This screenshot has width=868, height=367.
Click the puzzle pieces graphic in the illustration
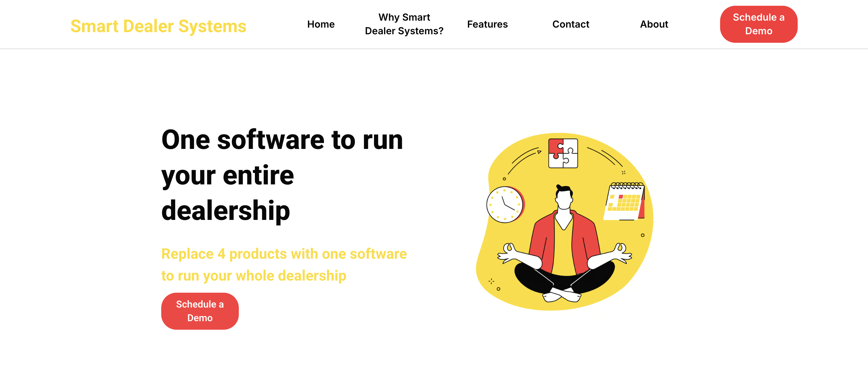[x=563, y=153]
